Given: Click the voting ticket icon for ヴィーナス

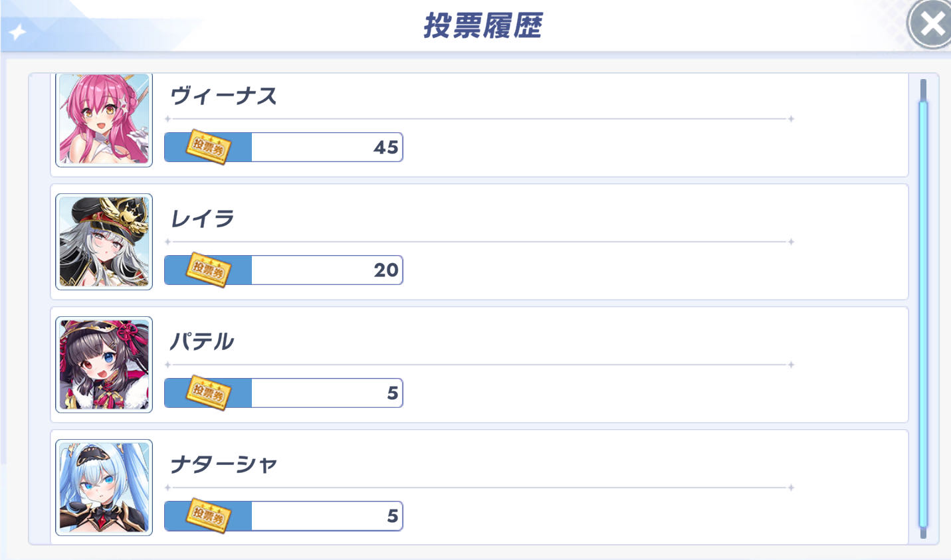Looking at the screenshot, I should pos(208,147).
